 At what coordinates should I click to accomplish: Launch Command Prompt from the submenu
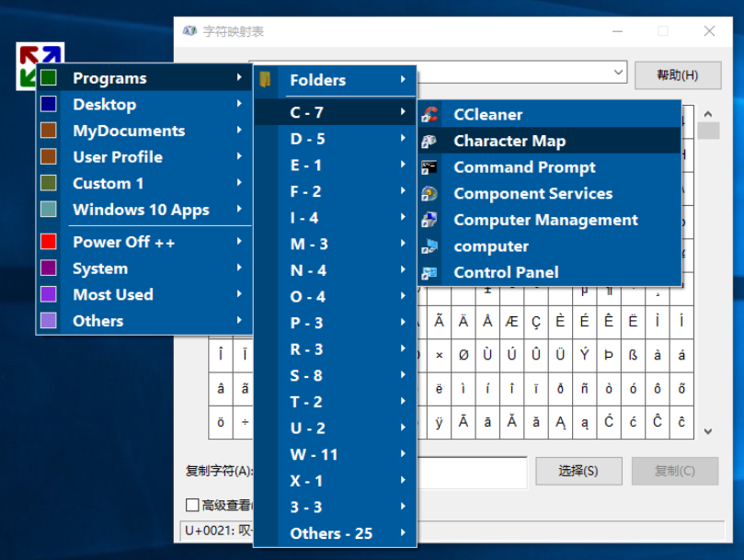549,167
